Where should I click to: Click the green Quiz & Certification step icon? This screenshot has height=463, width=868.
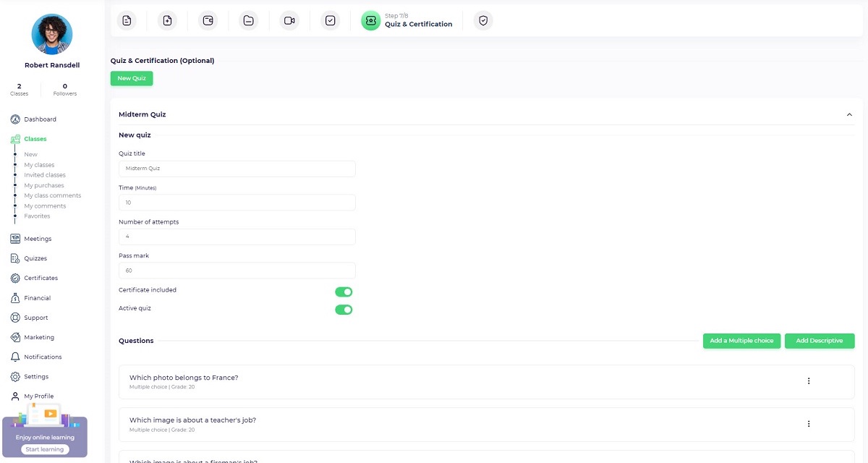click(x=370, y=20)
